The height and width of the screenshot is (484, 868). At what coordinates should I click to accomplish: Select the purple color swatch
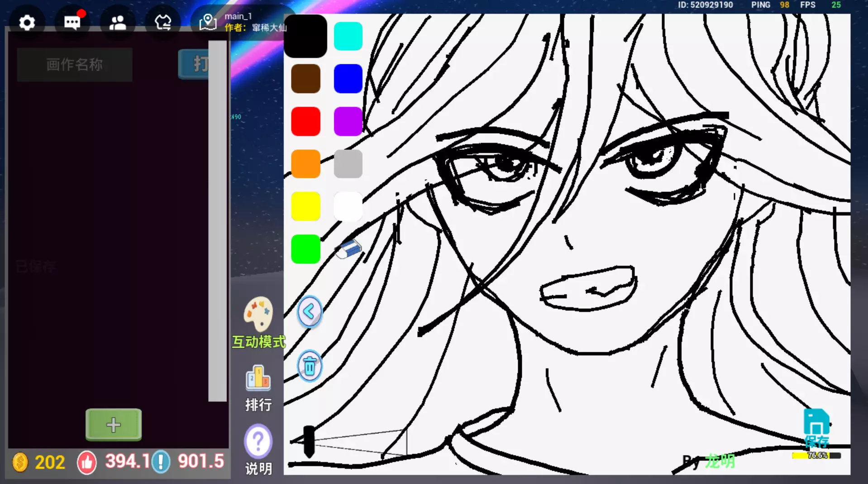(348, 121)
